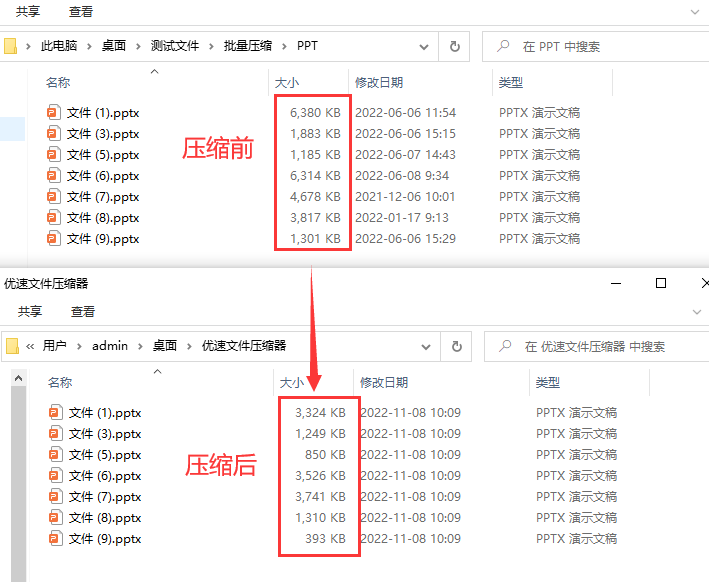
Task: Click the PPT breadcrumb segment
Action: (x=307, y=46)
